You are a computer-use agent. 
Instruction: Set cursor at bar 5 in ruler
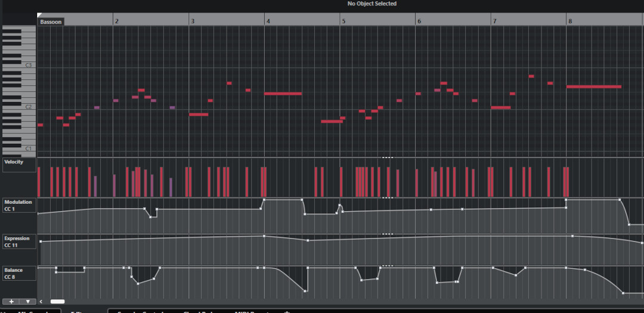click(343, 21)
